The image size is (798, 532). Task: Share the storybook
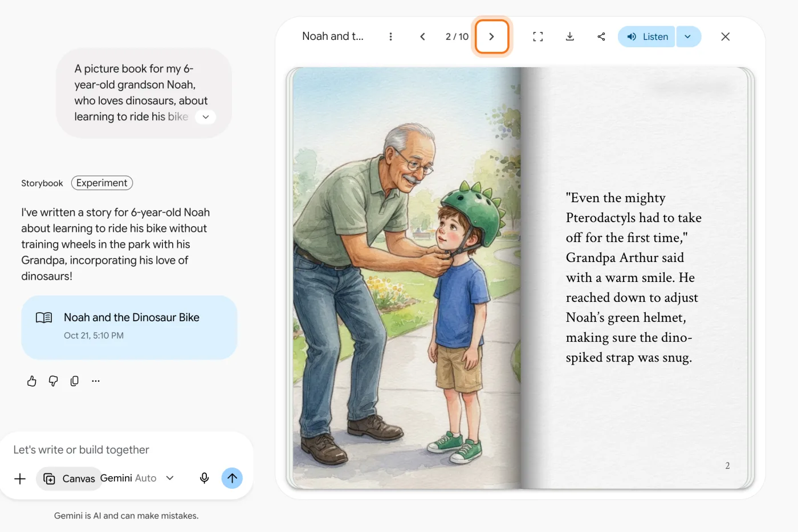coord(601,36)
